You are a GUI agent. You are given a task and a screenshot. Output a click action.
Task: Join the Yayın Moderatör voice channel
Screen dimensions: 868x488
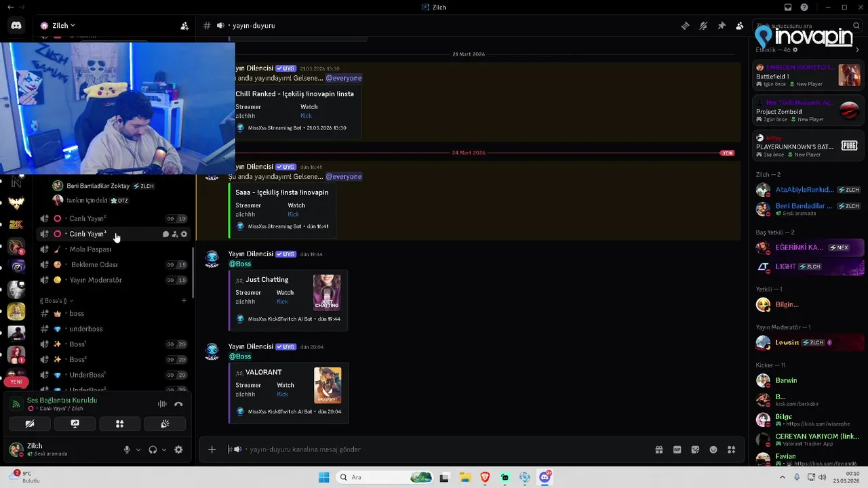(112, 280)
